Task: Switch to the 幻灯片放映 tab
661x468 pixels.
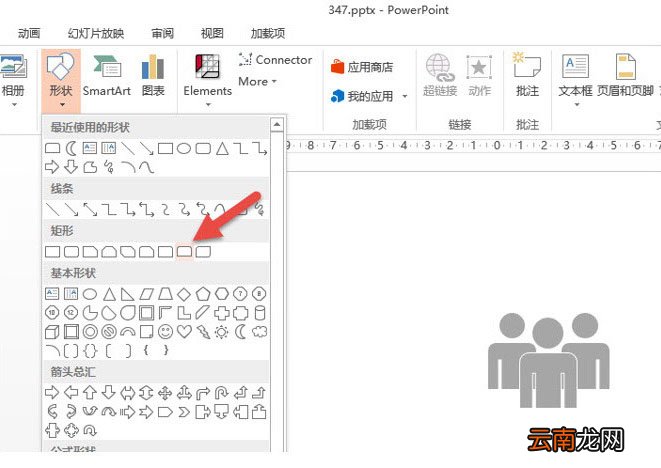Action: [96, 33]
